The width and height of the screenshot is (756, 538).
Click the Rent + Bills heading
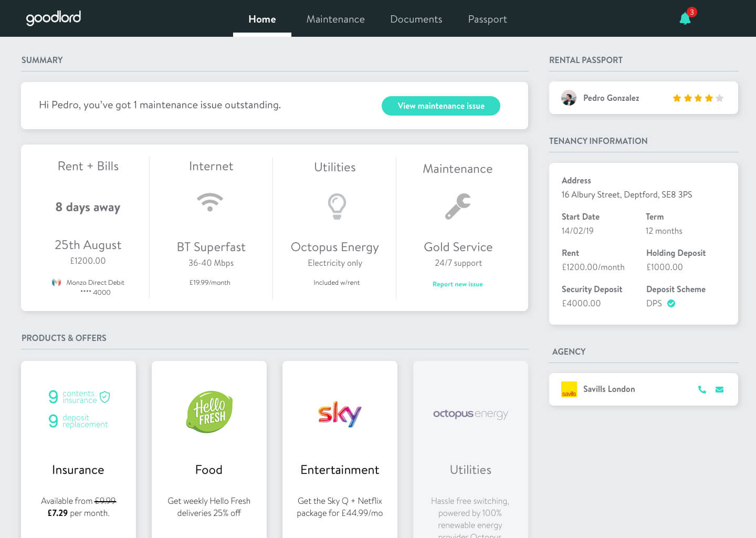point(88,166)
